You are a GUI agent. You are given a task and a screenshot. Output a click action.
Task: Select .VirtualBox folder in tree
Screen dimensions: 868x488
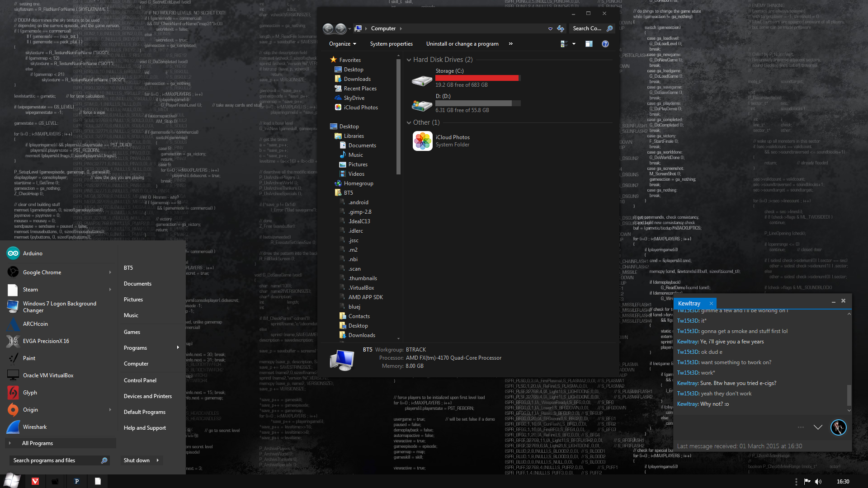[362, 288]
